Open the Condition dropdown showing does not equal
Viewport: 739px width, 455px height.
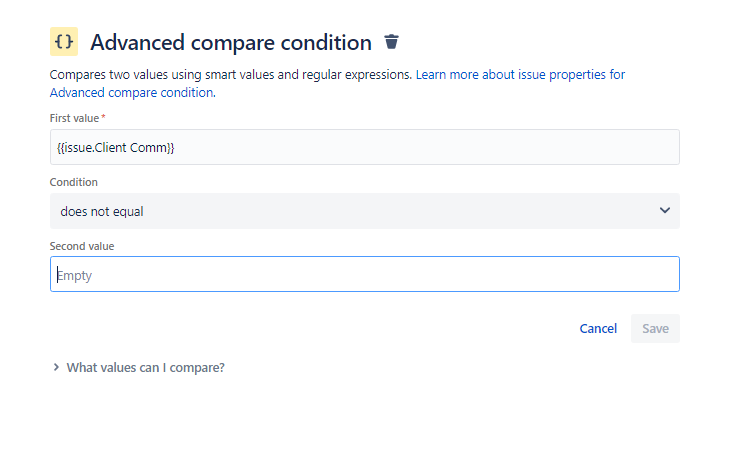tap(365, 211)
